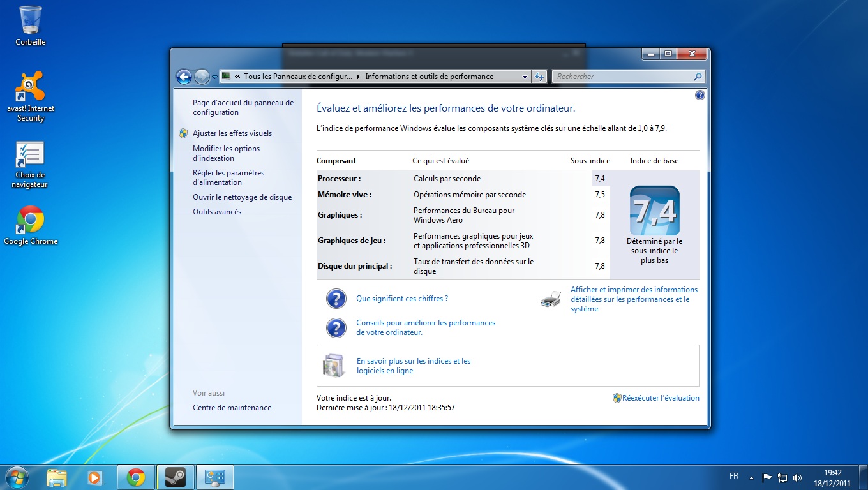
Task: Click the refresh button beside address bar
Action: click(x=539, y=77)
